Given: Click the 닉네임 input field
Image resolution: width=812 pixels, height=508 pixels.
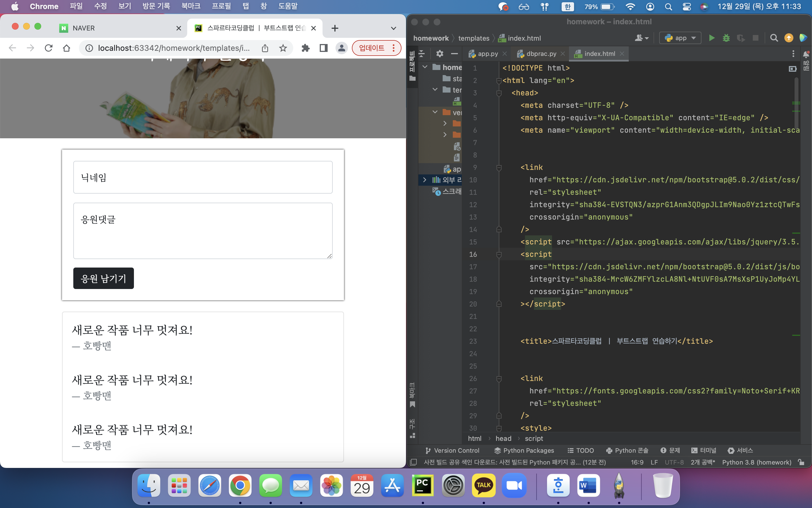Looking at the screenshot, I should (x=203, y=178).
